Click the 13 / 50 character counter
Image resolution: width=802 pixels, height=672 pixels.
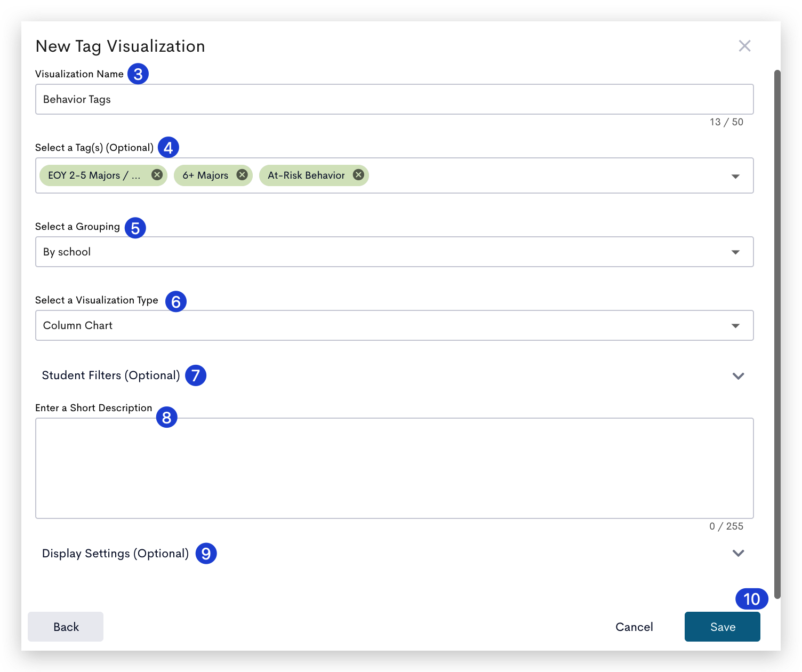click(x=726, y=122)
